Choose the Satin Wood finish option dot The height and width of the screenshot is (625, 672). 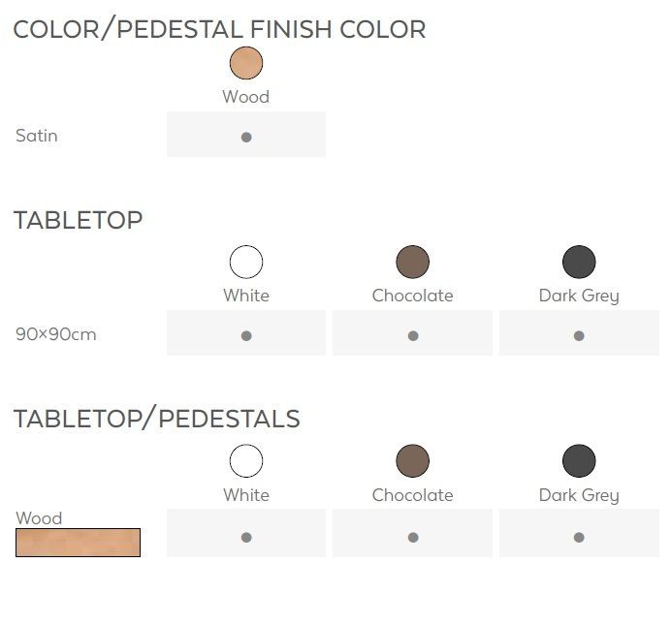pyautogui.click(x=246, y=137)
